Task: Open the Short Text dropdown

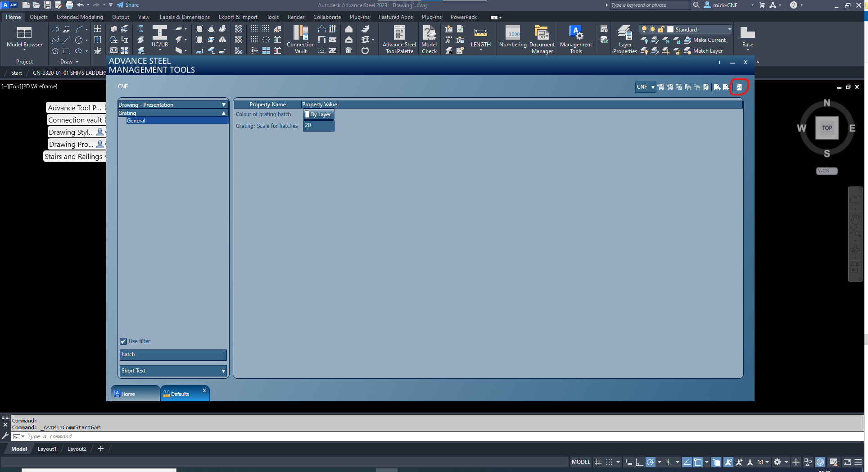Action: (x=173, y=371)
